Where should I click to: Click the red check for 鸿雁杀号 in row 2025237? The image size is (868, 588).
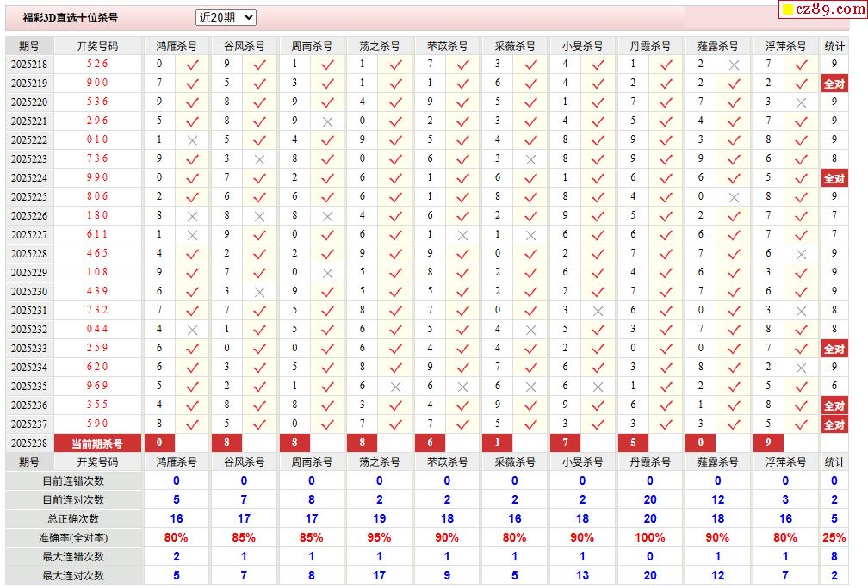tap(192, 424)
